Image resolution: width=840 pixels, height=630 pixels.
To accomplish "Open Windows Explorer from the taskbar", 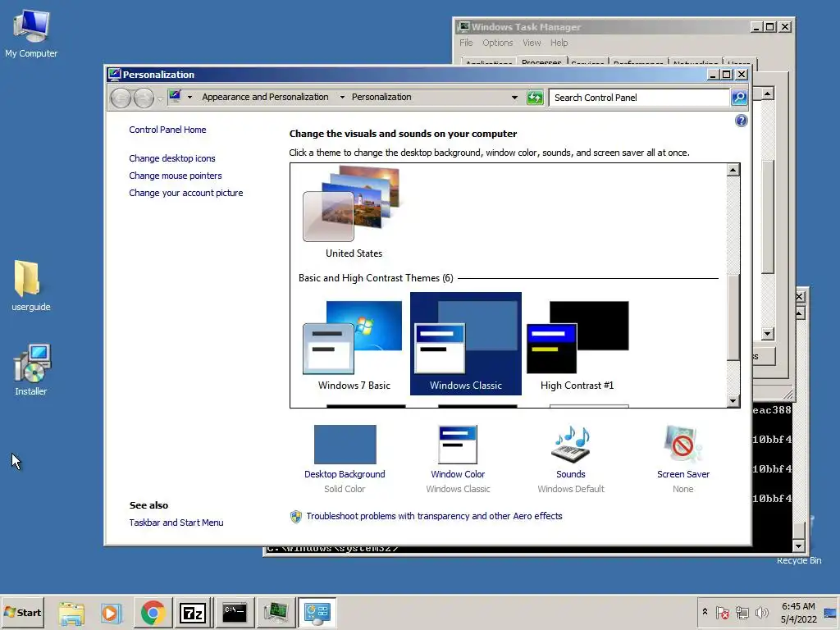I will click(x=71, y=613).
